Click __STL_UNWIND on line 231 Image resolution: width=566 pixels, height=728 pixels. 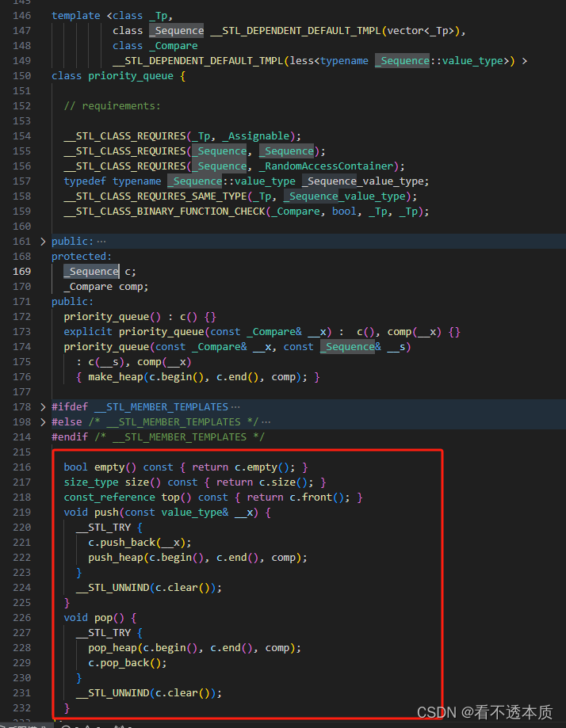point(113,693)
